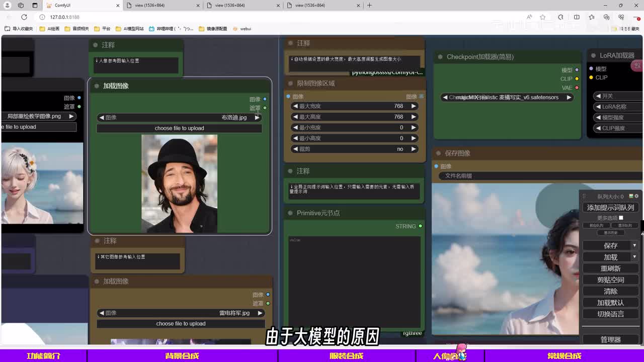Click collapse dot on Primitive元节点 node
Screen dimensions: 644x362
[290, 213]
